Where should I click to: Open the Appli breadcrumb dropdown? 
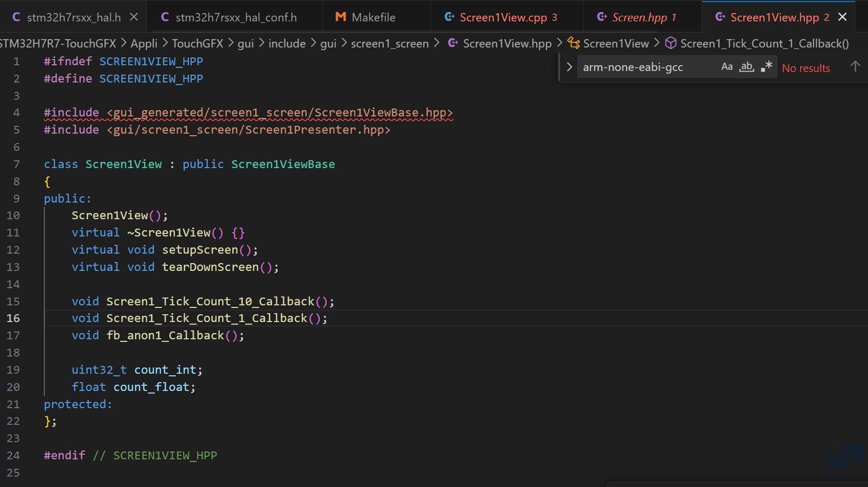pos(144,43)
